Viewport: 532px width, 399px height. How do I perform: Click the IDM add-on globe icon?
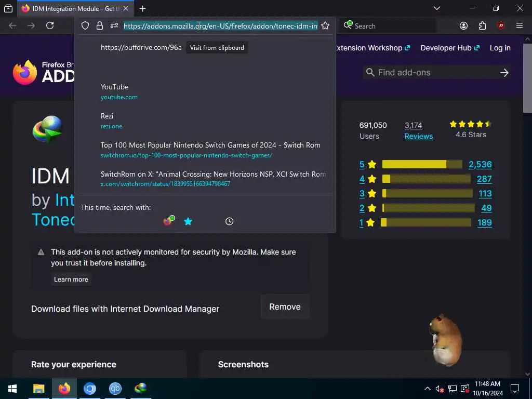tap(47, 129)
